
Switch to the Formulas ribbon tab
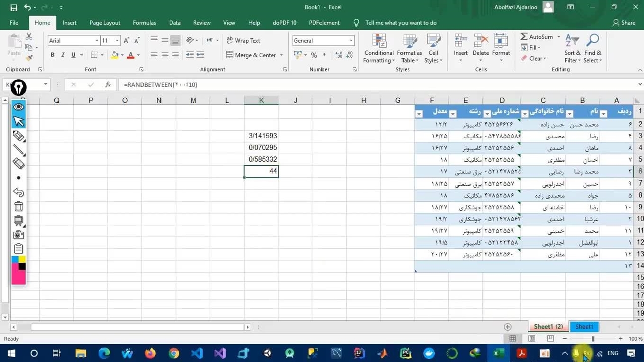pyautogui.click(x=144, y=23)
